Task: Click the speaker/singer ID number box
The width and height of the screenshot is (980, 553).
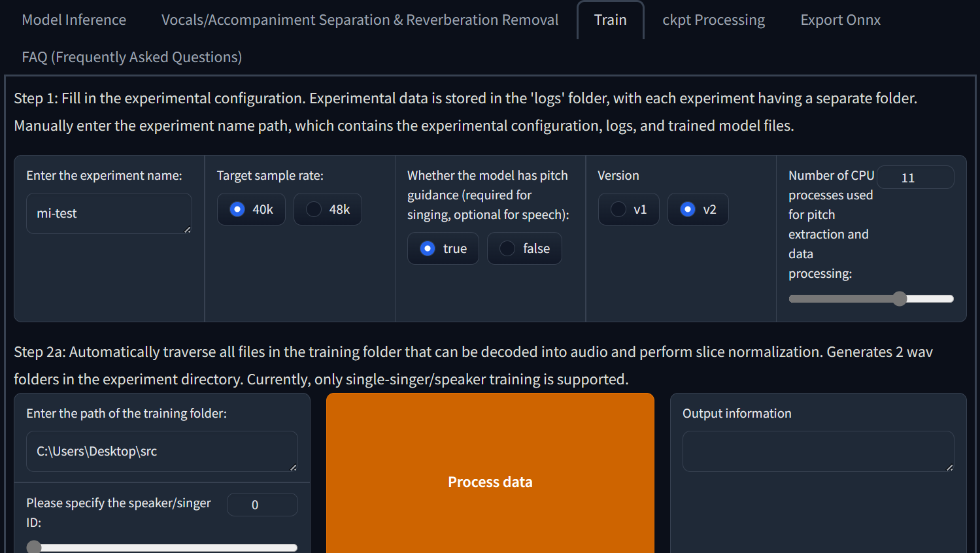Action: click(262, 505)
